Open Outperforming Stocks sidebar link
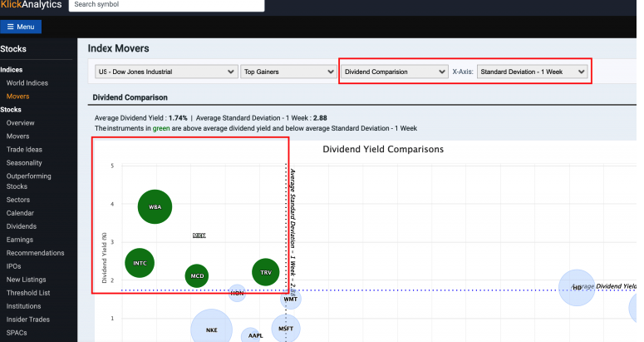This screenshot has height=342, width=644. [x=29, y=181]
